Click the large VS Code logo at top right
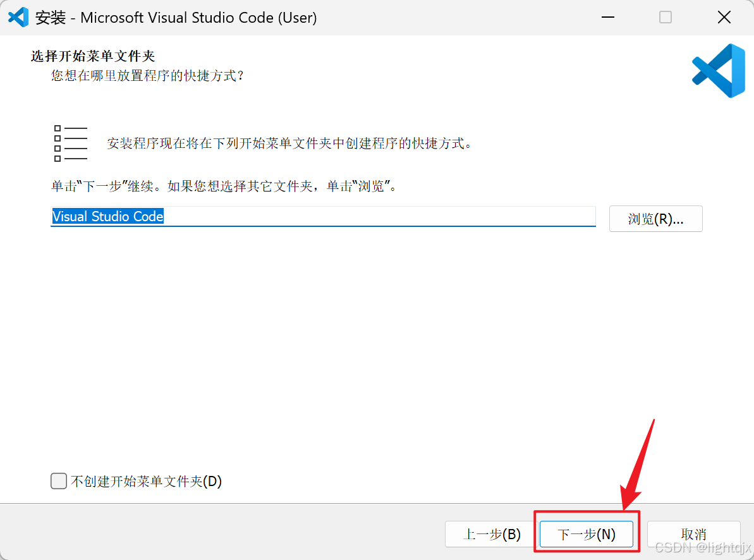The height and width of the screenshot is (560, 754). 719,71
